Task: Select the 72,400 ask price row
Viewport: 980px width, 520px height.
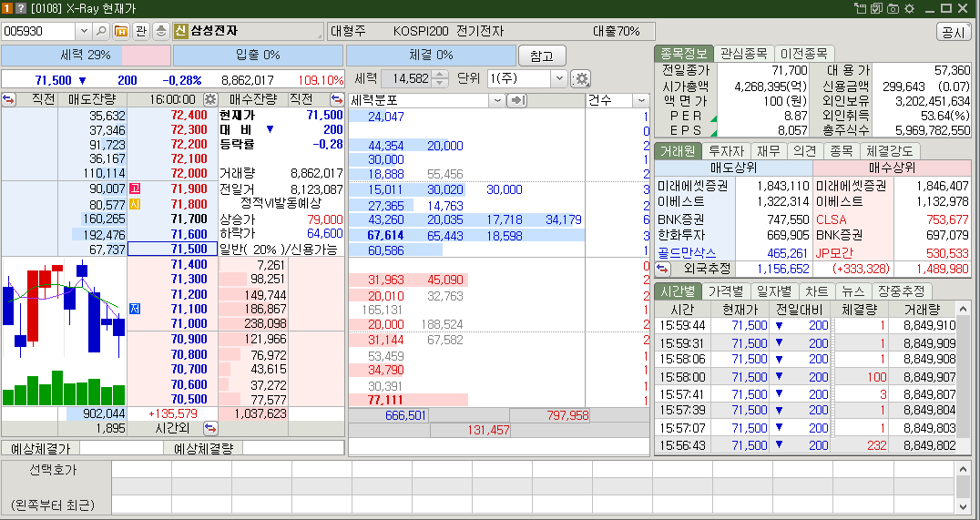Action: click(173, 116)
